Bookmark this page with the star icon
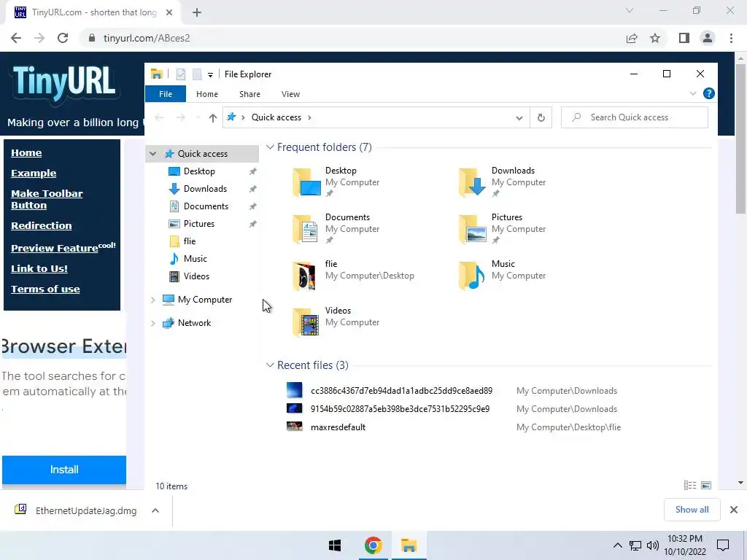This screenshot has height=560, width=747. (x=655, y=38)
